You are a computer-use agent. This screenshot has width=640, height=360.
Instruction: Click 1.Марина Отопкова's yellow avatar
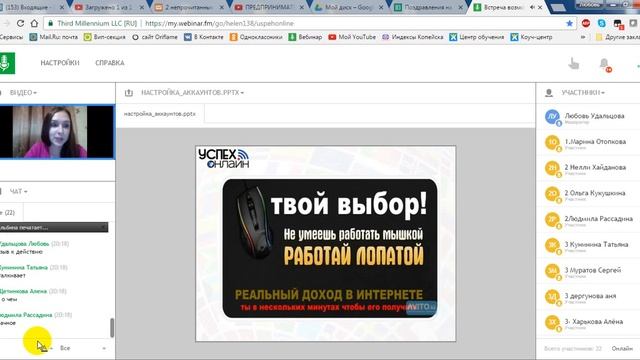coord(552,142)
